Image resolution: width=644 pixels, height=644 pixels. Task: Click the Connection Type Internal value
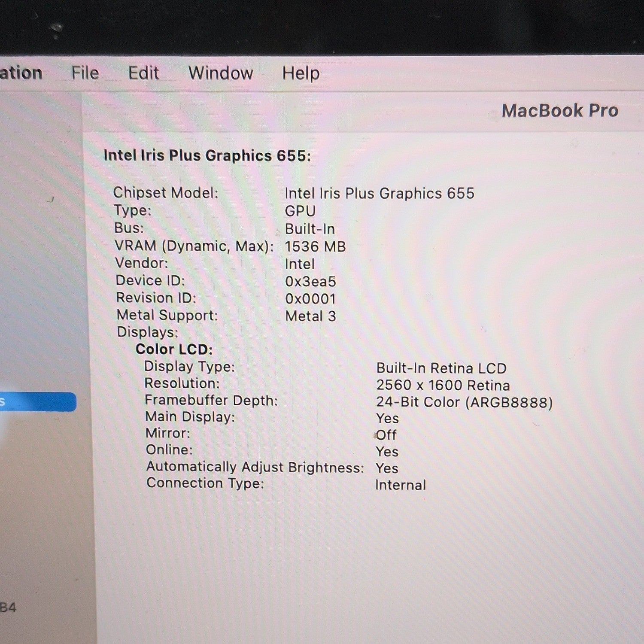tap(401, 485)
